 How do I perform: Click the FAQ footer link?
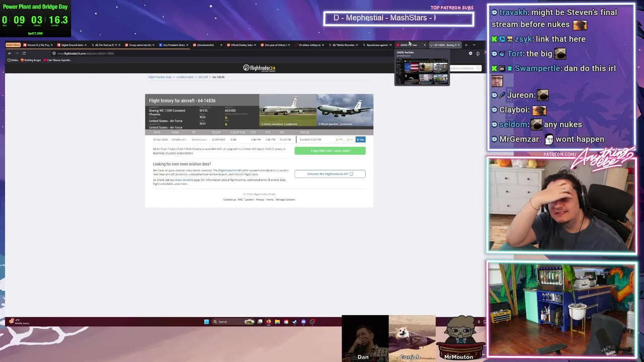pyautogui.click(x=240, y=200)
